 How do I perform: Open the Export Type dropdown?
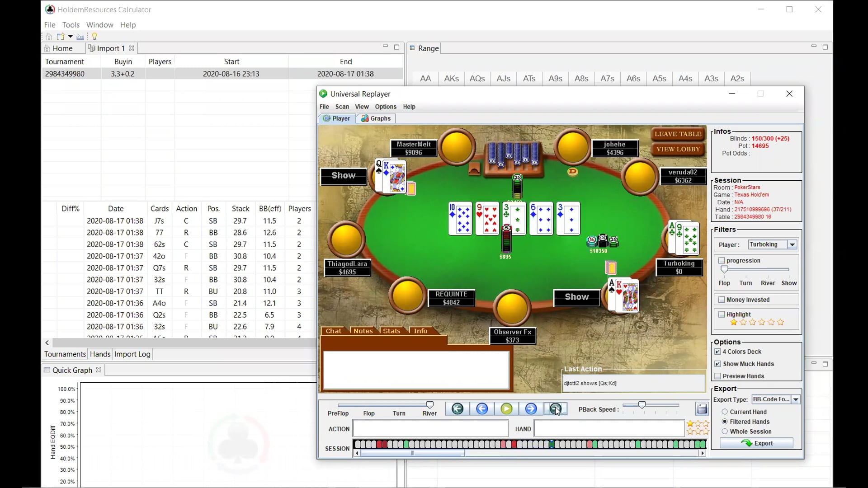pos(796,399)
